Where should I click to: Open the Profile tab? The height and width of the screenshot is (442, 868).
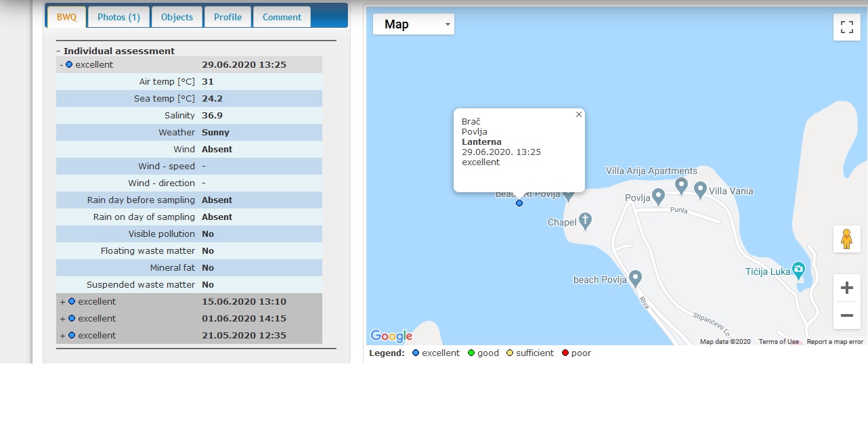point(227,17)
